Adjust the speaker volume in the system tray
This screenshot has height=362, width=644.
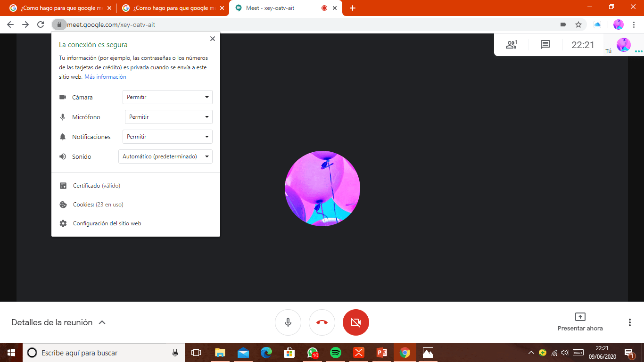(564, 352)
